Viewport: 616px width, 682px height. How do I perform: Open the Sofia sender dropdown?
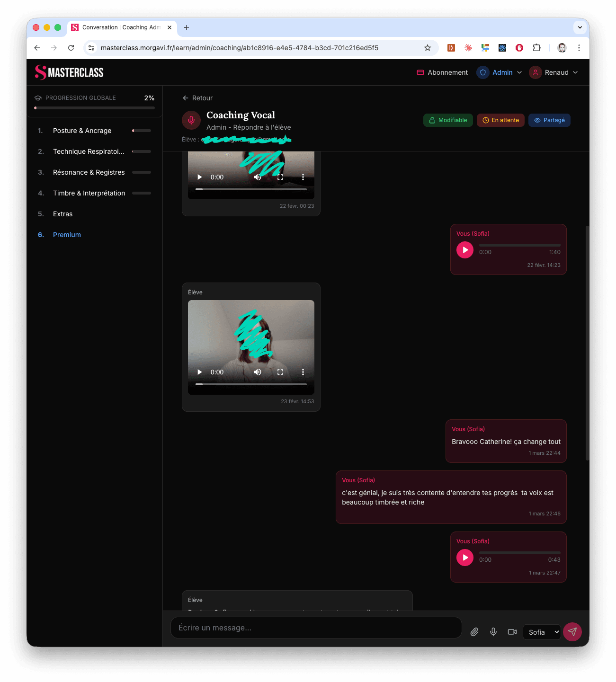tap(542, 632)
